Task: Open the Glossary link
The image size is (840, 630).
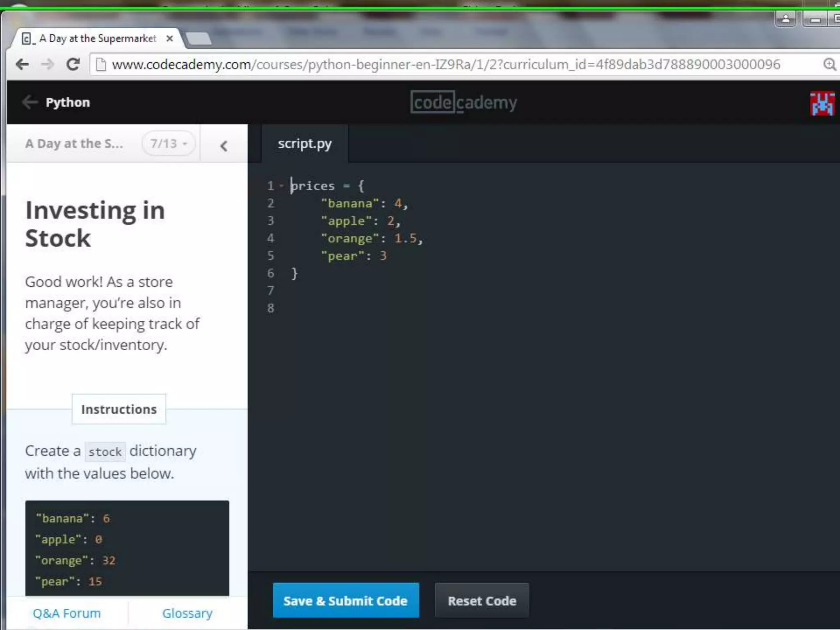Action: 187,613
